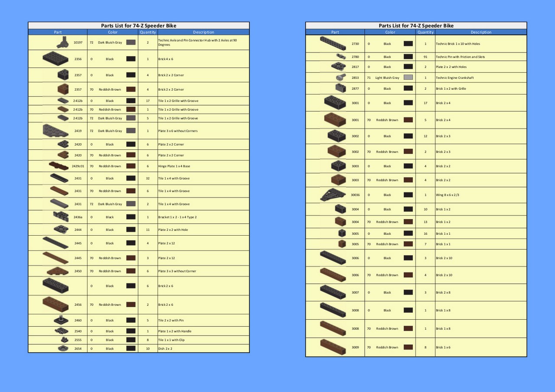Click the right Parts List for 74-Z title
The height and width of the screenshot is (392, 555).
tap(416, 26)
